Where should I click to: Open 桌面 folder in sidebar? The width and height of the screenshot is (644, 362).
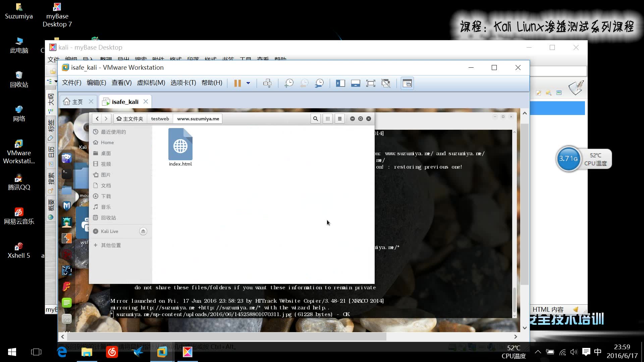120,153
